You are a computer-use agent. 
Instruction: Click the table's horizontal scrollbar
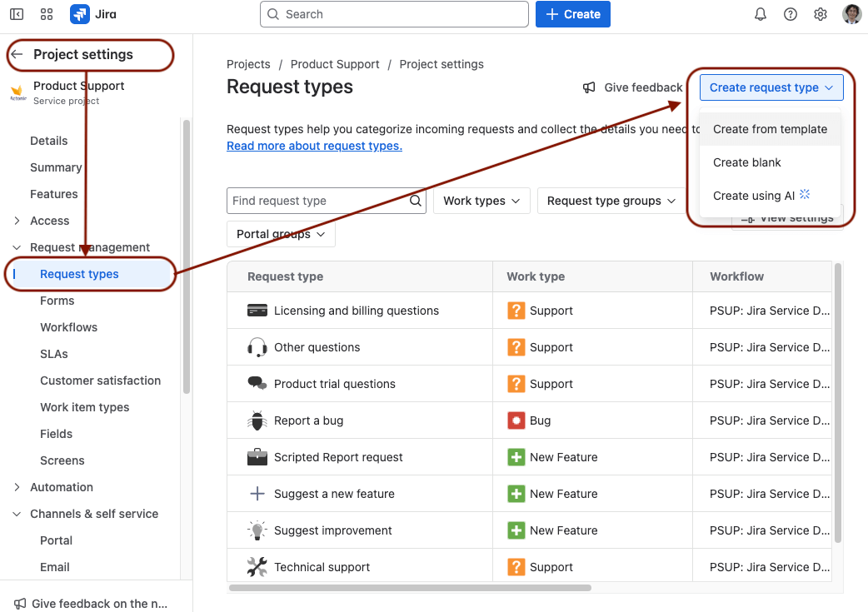pyautogui.click(x=410, y=588)
